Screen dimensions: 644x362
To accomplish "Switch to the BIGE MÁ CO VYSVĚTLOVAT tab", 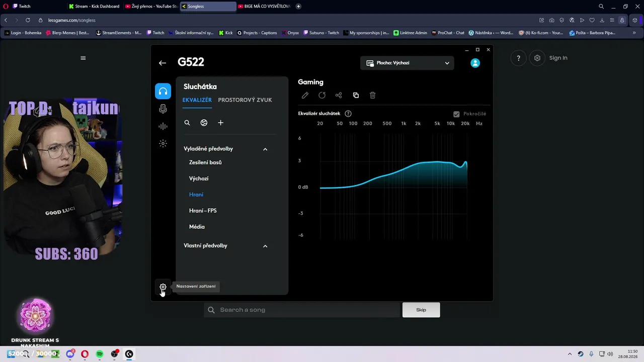I will click(264, 7).
